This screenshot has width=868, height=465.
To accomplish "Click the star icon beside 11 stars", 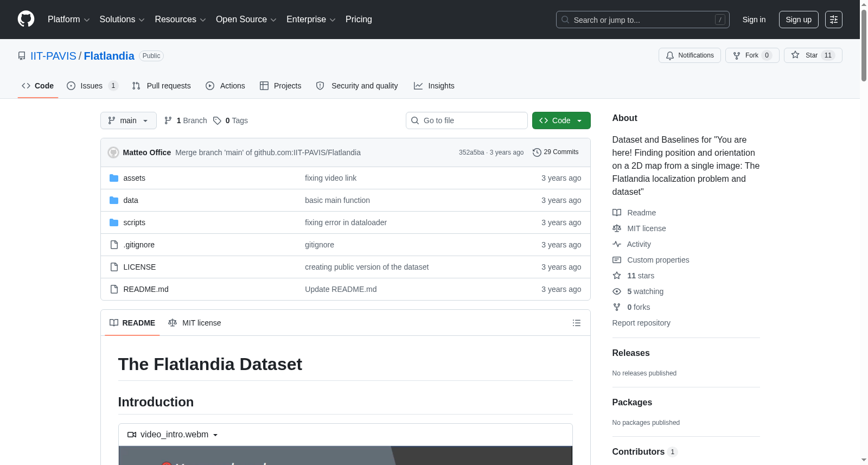I will point(617,276).
